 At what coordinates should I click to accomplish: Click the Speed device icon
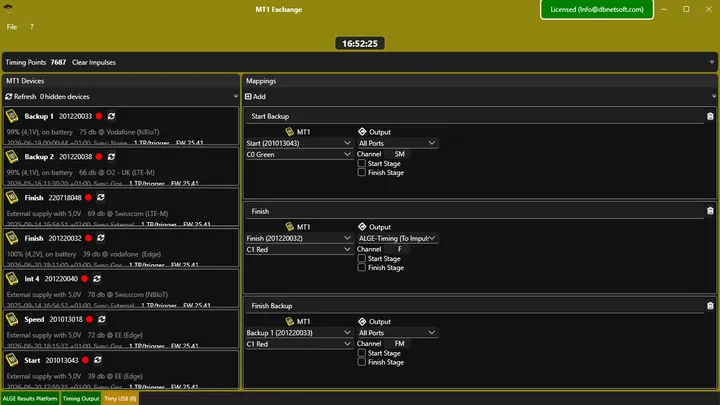12,319
